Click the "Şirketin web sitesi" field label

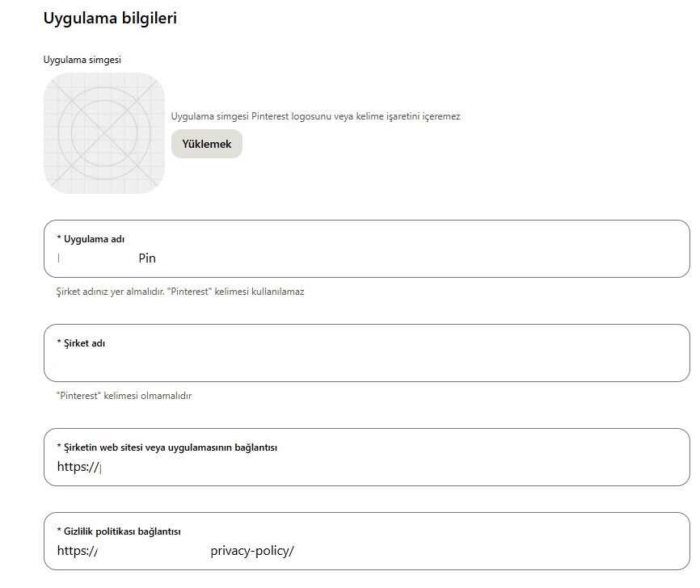pos(167,447)
